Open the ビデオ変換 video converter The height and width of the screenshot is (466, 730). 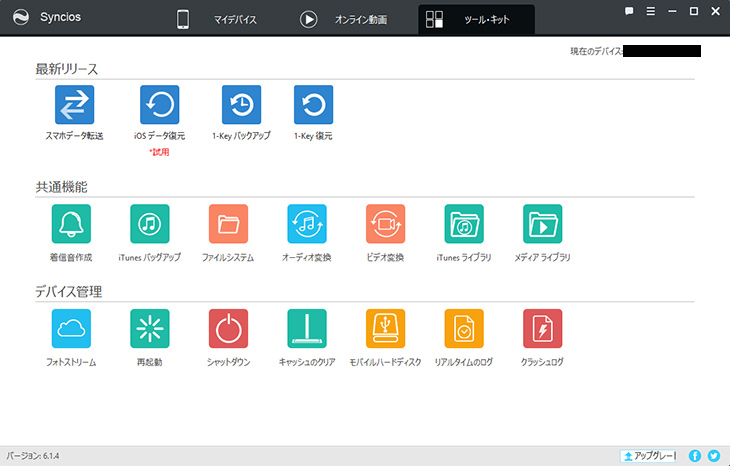pyautogui.click(x=385, y=224)
